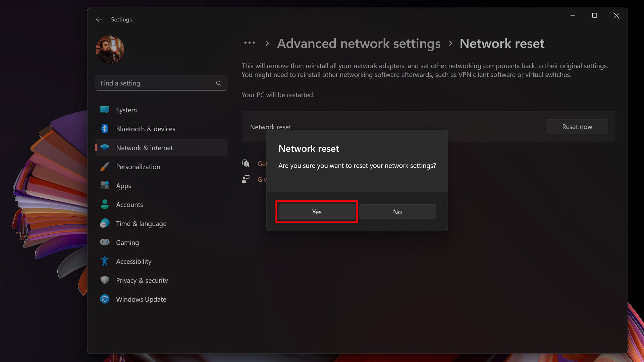
Task: Open Advanced network settings breadcrumb
Action: coord(359,44)
